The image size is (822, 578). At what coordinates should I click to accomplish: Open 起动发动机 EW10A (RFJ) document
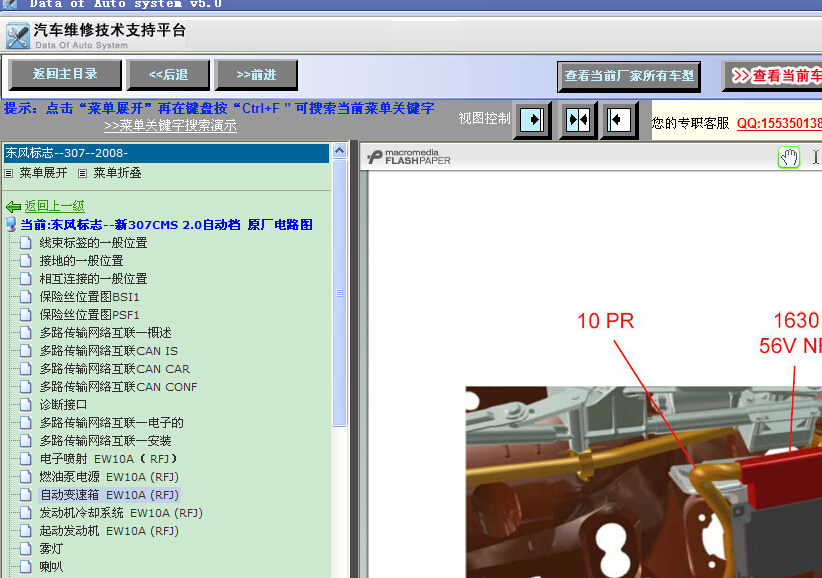(109, 531)
